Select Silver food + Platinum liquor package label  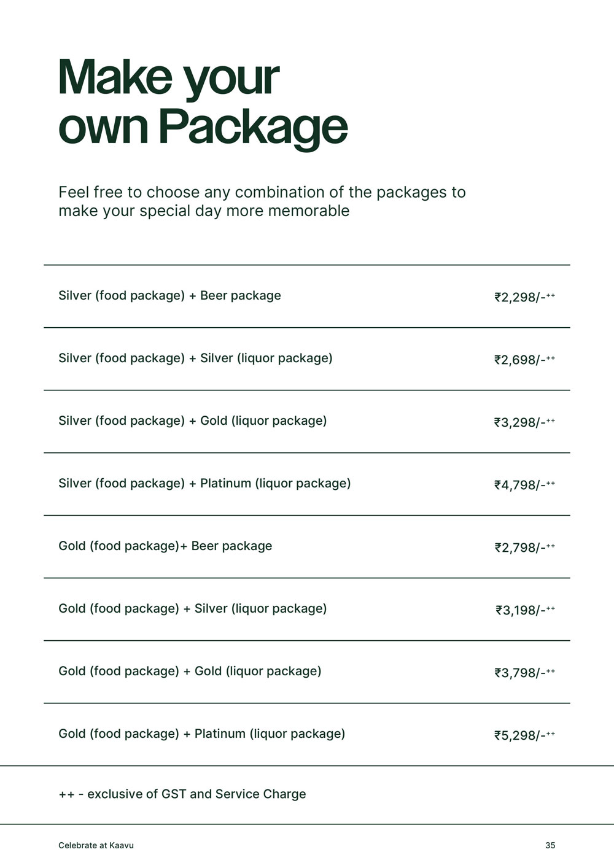[204, 484]
